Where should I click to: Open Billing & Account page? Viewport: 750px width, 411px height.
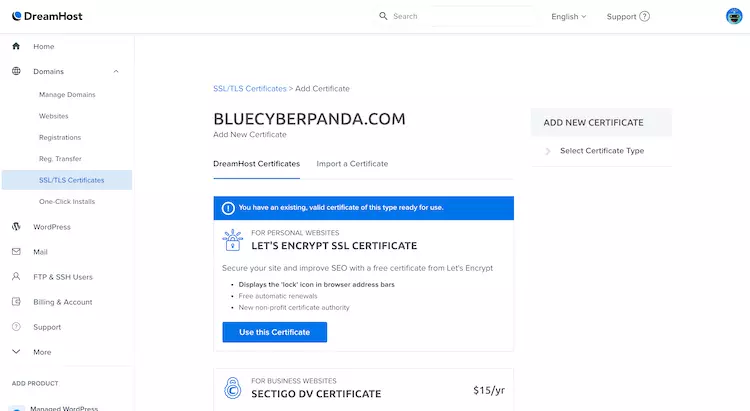point(63,302)
